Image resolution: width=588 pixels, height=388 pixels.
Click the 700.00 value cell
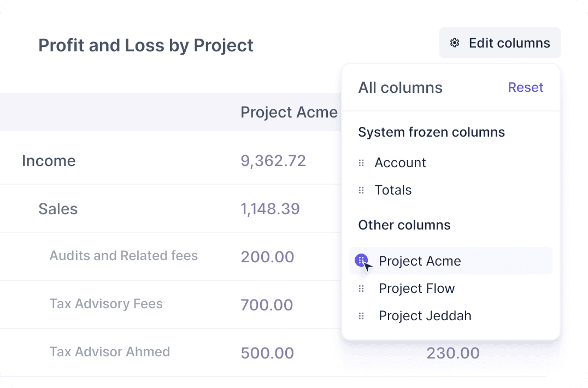[267, 305]
